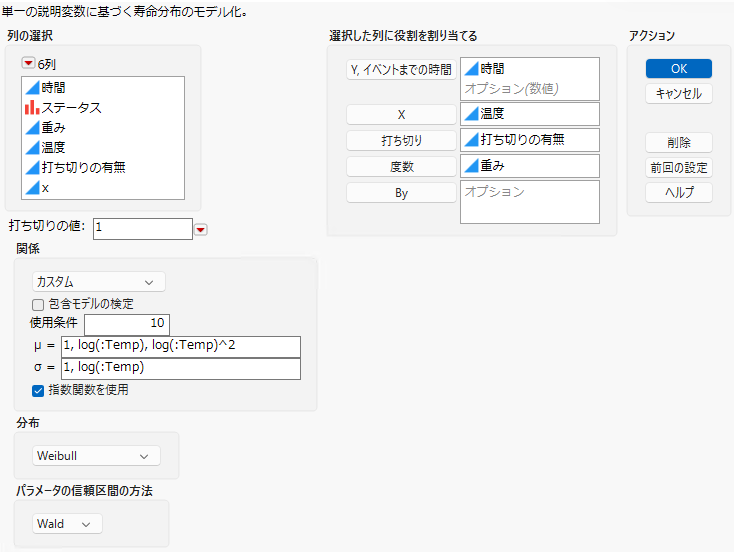The width and height of the screenshot is (734, 552).
Task: Click the 打ち切りの値 input field
Action: pyautogui.click(x=143, y=228)
